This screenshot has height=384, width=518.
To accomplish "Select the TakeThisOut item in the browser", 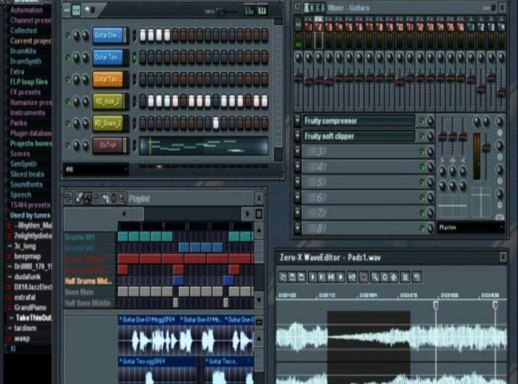I will coord(33,318).
